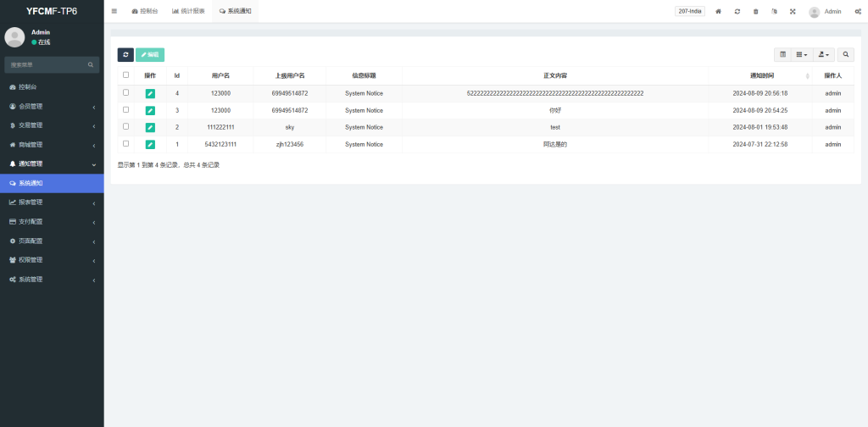Open the settings gears icon at top right

(858, 11)
